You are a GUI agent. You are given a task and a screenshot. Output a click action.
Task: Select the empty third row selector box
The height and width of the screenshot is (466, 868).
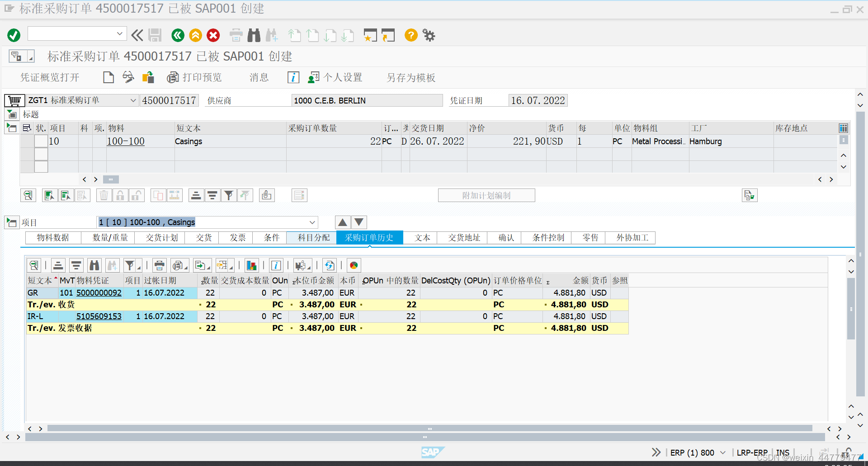tap(41, 167)
